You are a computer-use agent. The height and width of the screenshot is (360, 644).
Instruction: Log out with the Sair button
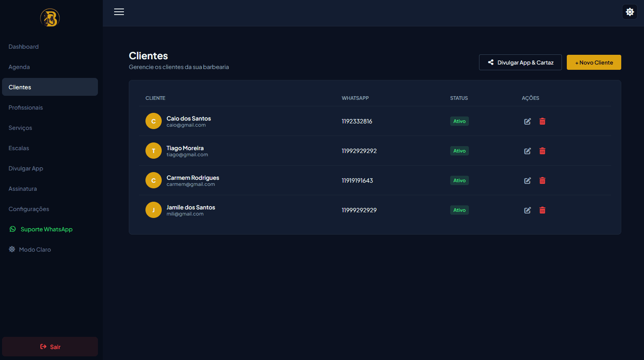pos(50,347)
